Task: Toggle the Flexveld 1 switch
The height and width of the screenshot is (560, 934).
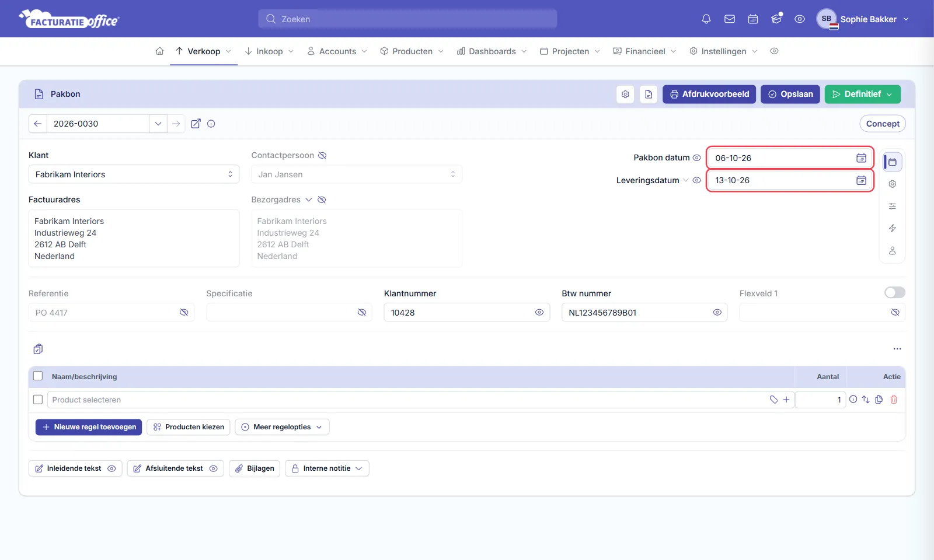Action: [895, 292]
